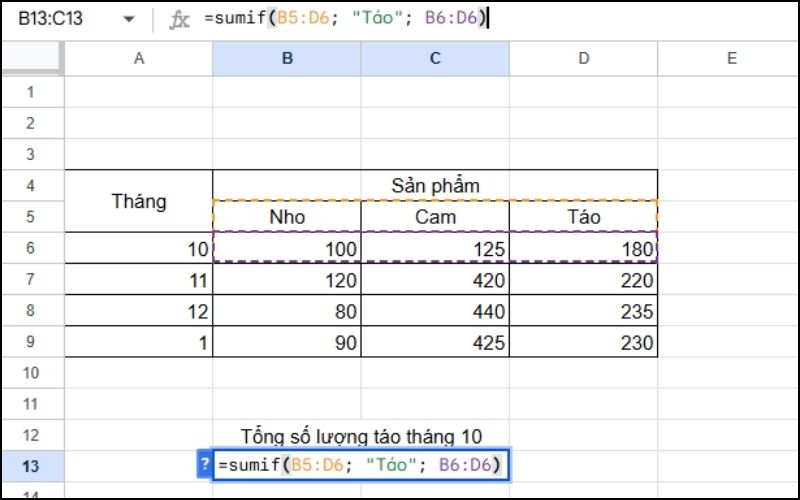Viewport: 800px width, 500px height.
Task: Open the formula help question mark
Action: (204, 464)
